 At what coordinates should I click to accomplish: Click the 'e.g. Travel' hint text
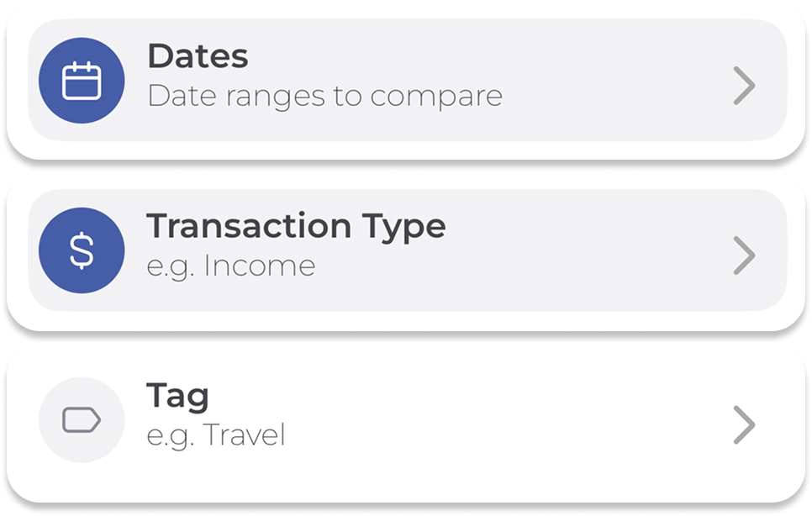click(216, 436)
